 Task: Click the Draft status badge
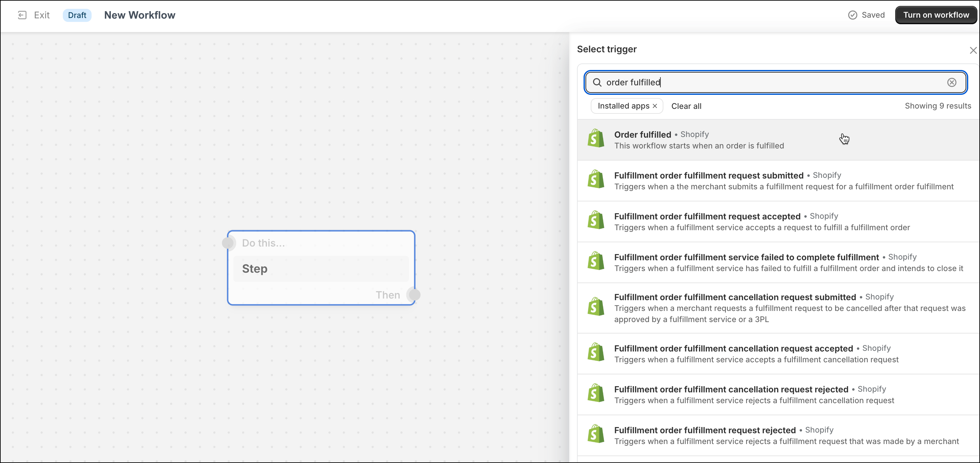click(77, 15)
